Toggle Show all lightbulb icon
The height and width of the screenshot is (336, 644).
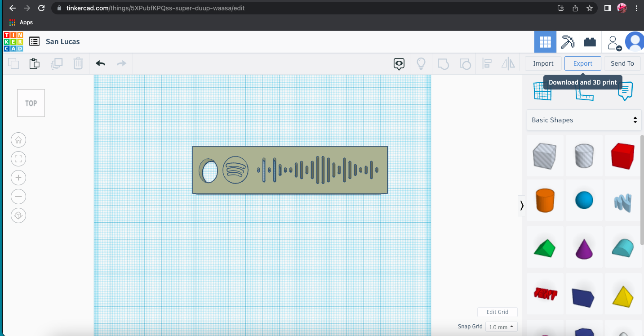(x=421, y=64)
